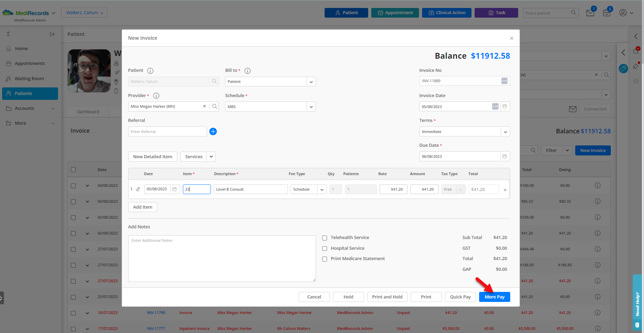644x333 pixels.
Task: Add referral with blue plus icon
Action: (x=213, y=132)
